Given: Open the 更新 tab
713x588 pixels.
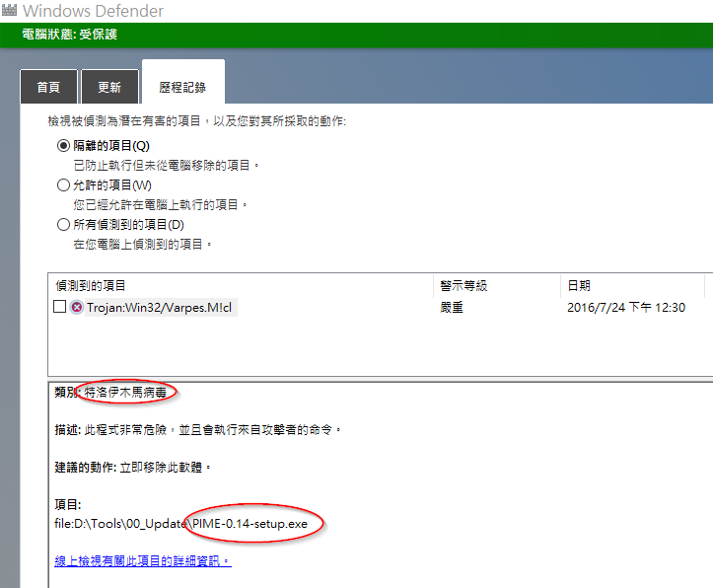Looking at the screenshot, I should [109, 87].
